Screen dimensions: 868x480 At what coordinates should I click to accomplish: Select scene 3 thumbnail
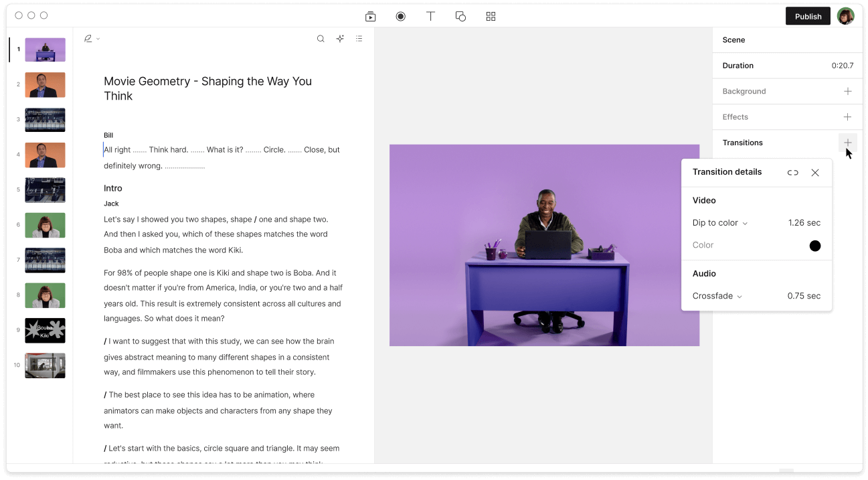point(46,120)
